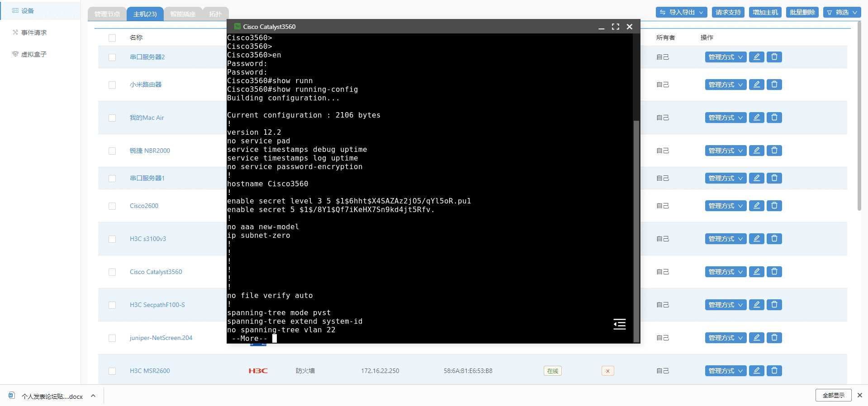Click orange x status on H3C MSR2600
The image size is (868, 406).
(607, 371)
